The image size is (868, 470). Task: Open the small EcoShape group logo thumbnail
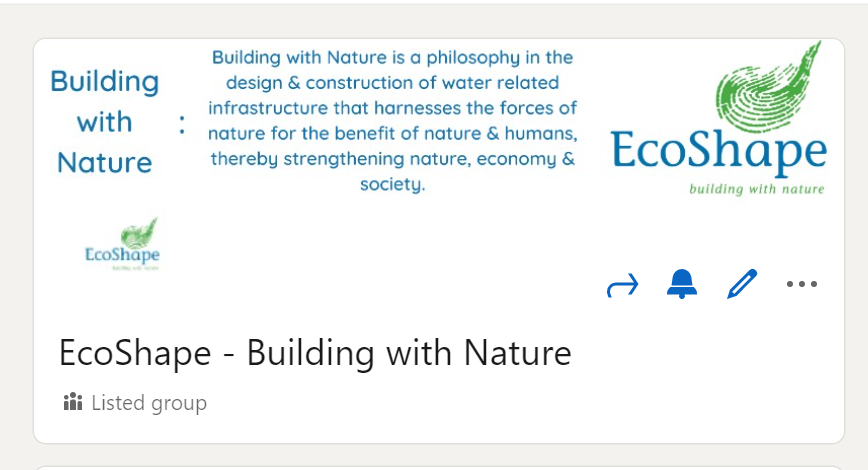[x=122, y=244]
